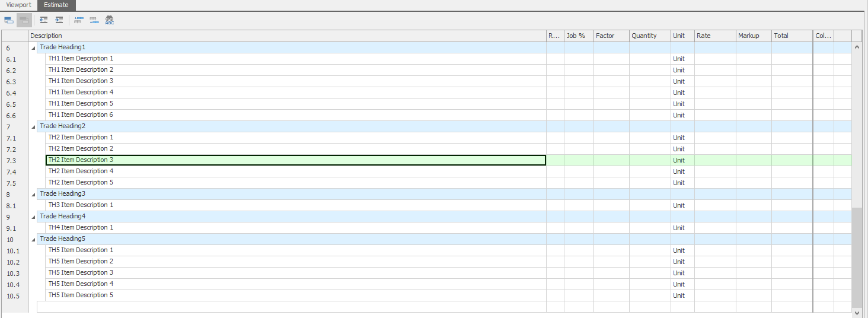The image size is (868, 318).
Task: Switch to the Viewport tab
Action: click(x=18, y=5)
